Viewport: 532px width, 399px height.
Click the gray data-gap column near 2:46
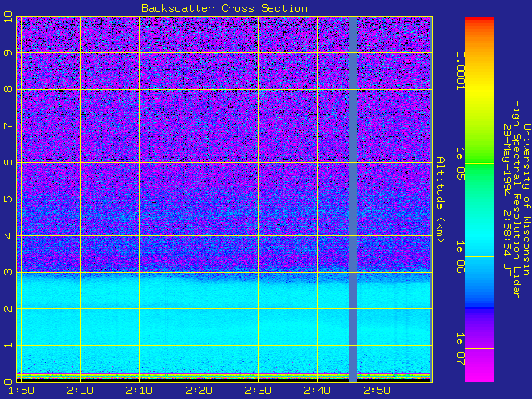click(x=353, y=199)
